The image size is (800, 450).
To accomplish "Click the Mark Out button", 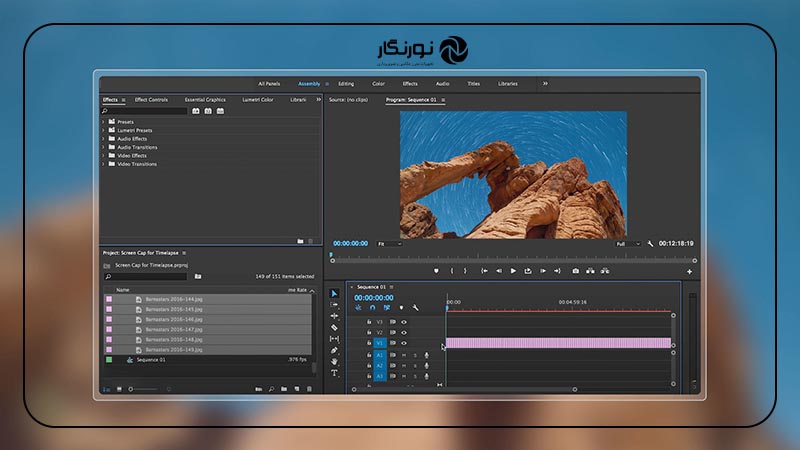I will pos(465,271).
